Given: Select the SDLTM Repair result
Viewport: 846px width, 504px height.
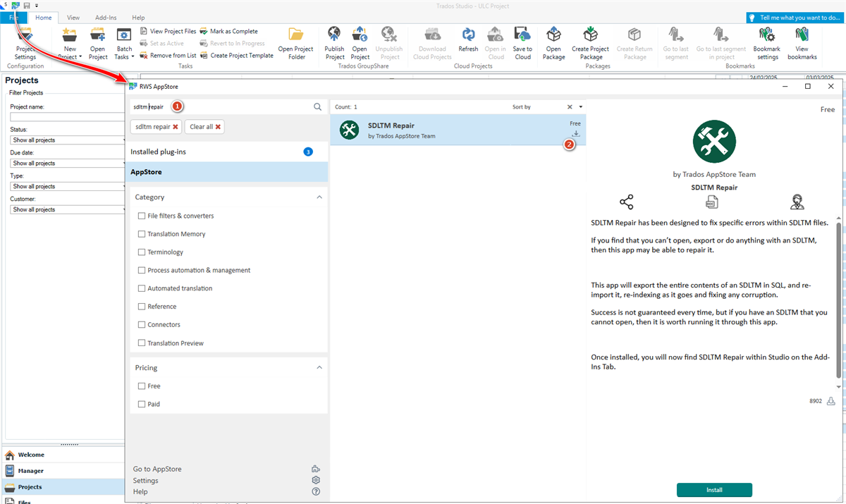Looking at the screenshot, I should (458, 130).
